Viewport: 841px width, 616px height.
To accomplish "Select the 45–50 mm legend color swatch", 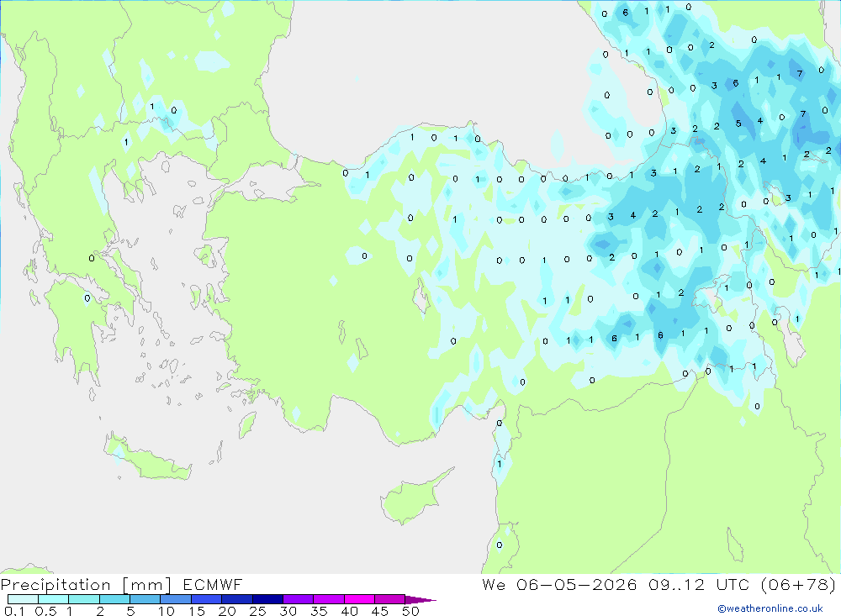I will (x=390, y=599).
